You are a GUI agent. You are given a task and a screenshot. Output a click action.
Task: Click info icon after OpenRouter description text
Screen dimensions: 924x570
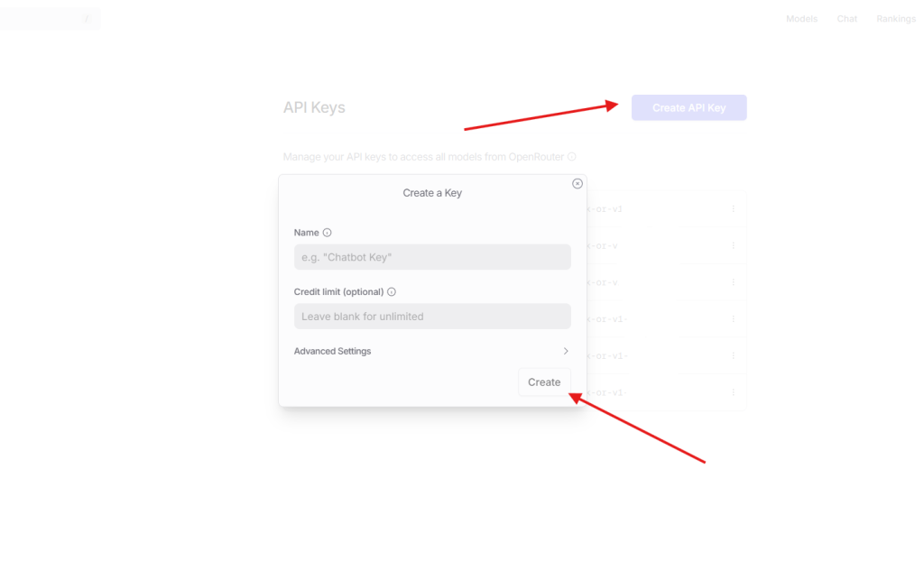click(x=571, y=157)
